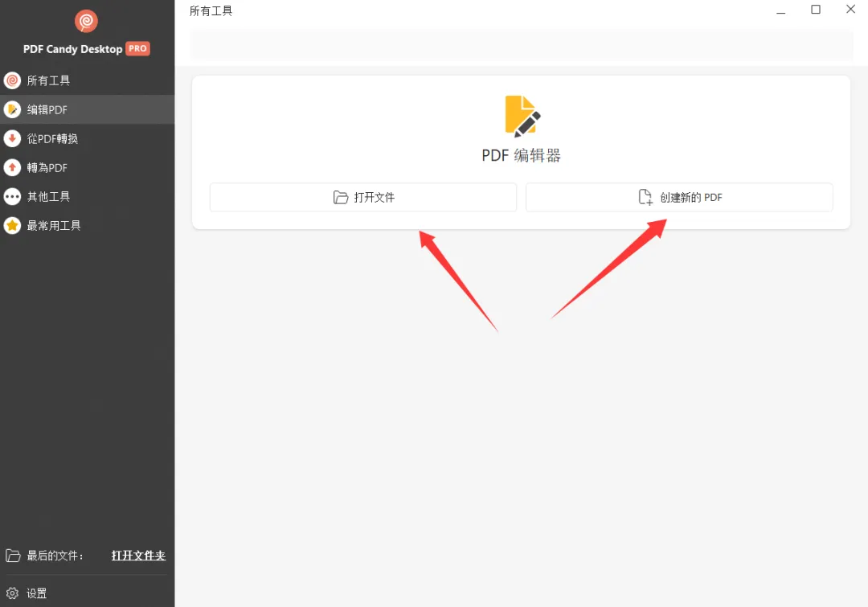Image resolution: width=868 pixels, height=607 pixels.
Task: Open 设置 settings
Action: coord(36,593)
